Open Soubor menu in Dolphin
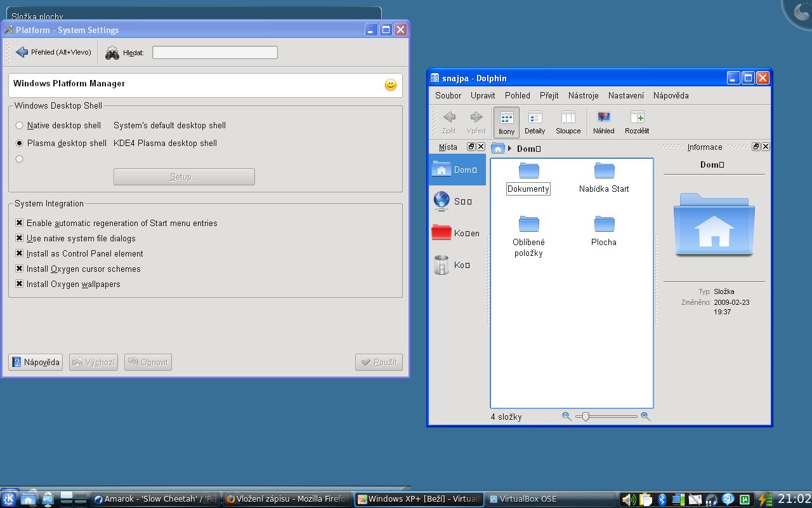 (449, 95)
